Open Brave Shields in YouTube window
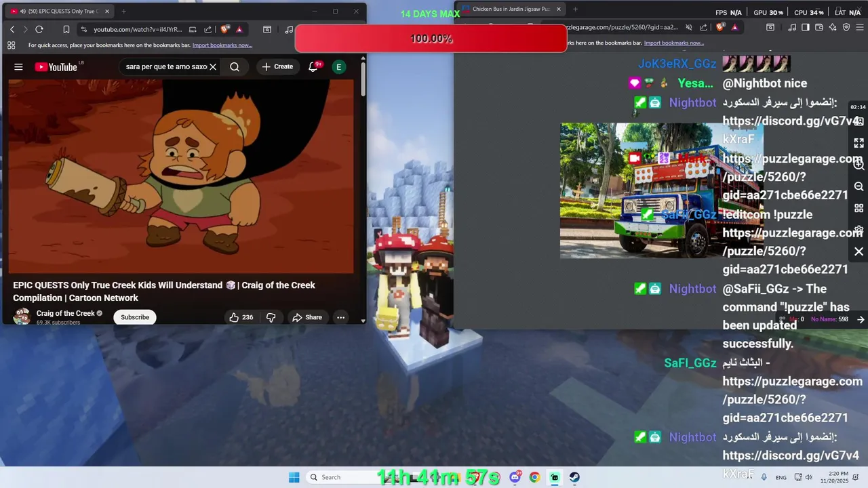 pyautogui.click(x=225, y=29)
